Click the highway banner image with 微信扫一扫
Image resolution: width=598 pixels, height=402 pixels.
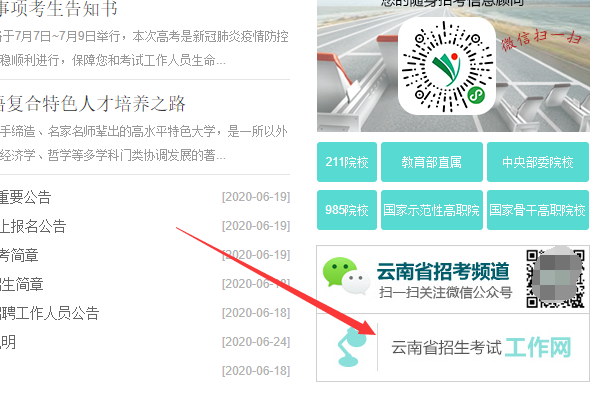(453, 66)
